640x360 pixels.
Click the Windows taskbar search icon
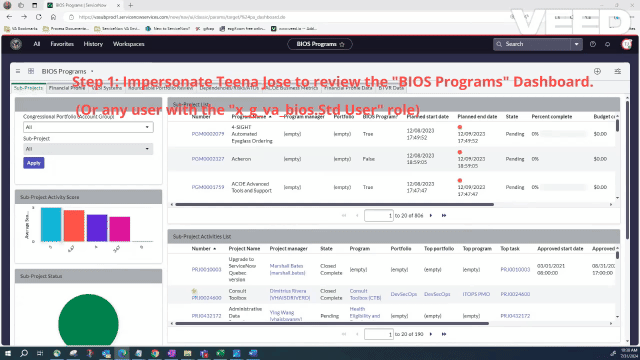pos(24,353)
